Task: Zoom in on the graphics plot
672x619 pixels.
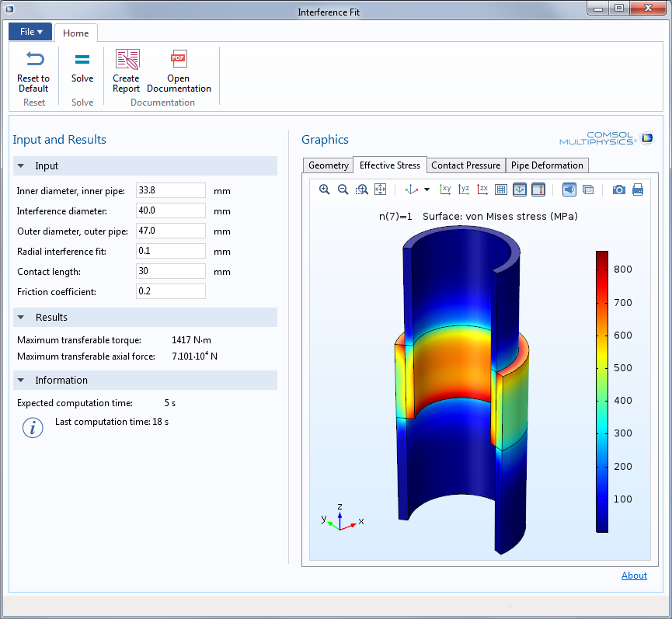Action: tap(325, 190)
